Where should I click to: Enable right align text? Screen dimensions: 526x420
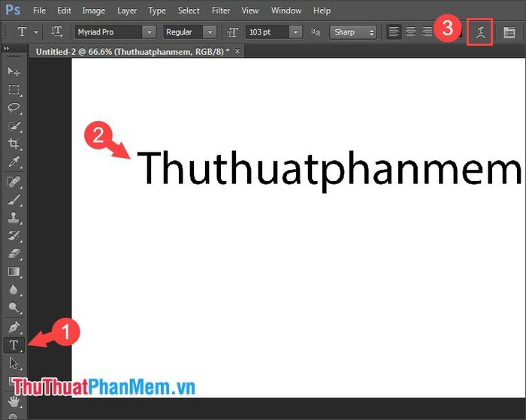[428, 32]
